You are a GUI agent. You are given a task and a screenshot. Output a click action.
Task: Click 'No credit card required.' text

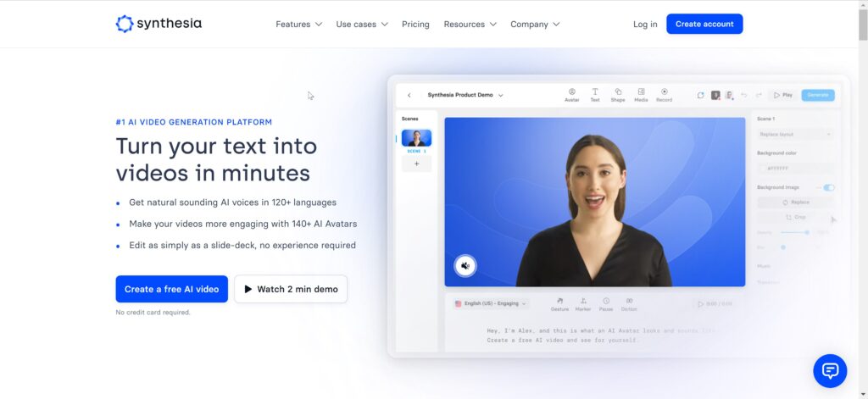tap(153, 313)
